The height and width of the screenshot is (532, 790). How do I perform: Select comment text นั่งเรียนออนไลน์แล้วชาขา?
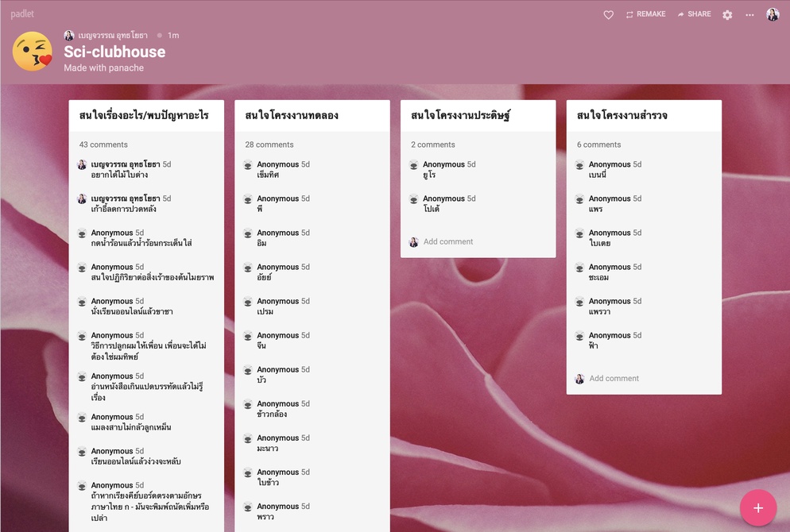point(132,311)
